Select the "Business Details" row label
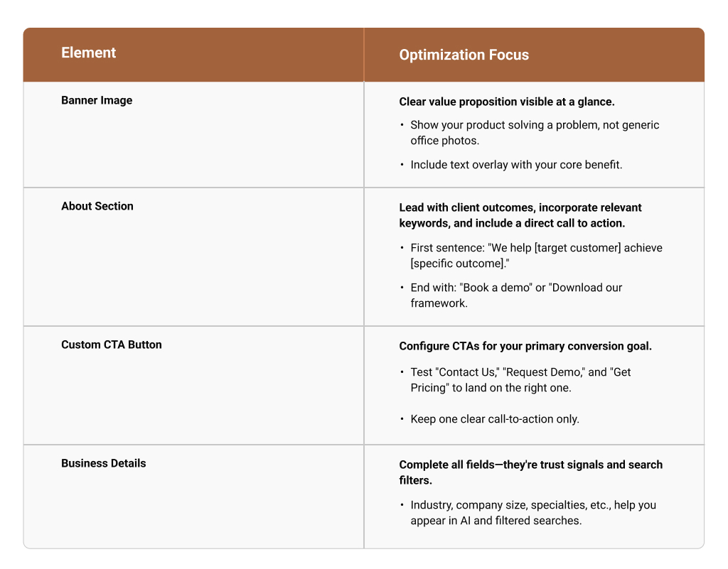 pos(103,463)
